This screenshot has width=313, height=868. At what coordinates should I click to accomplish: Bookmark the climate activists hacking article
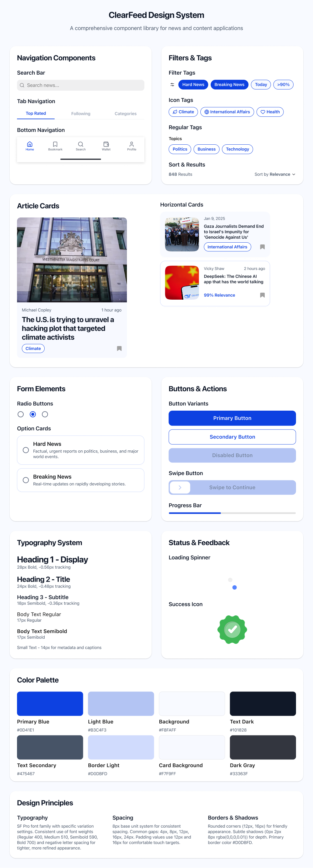(x=119, y=348)
